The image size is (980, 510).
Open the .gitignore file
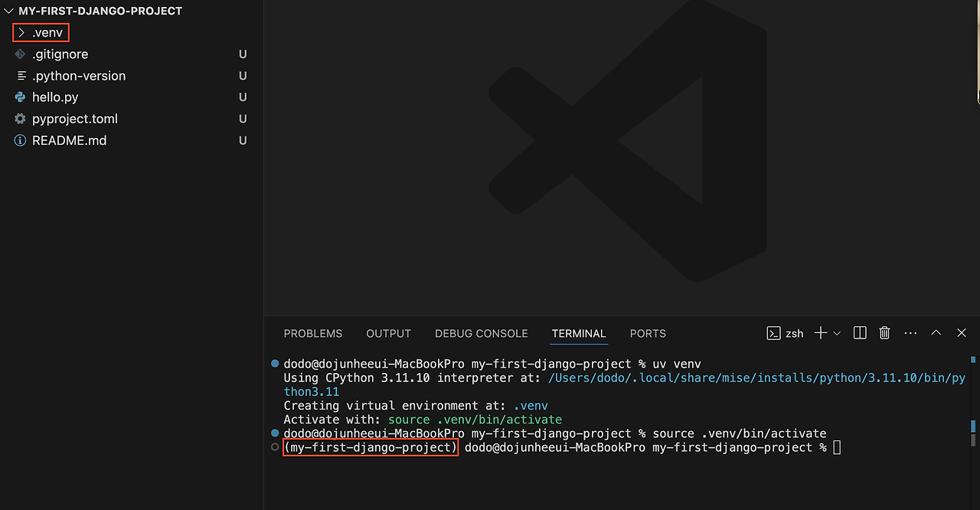tap(60, 54)
